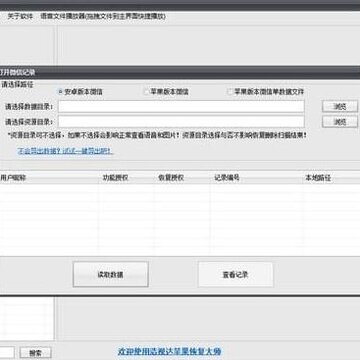Open the 欢迎使用迅捷达苹果恢复大师 link
The height and width of the screenshot is (360, 360).
click(x=169, y=351)
